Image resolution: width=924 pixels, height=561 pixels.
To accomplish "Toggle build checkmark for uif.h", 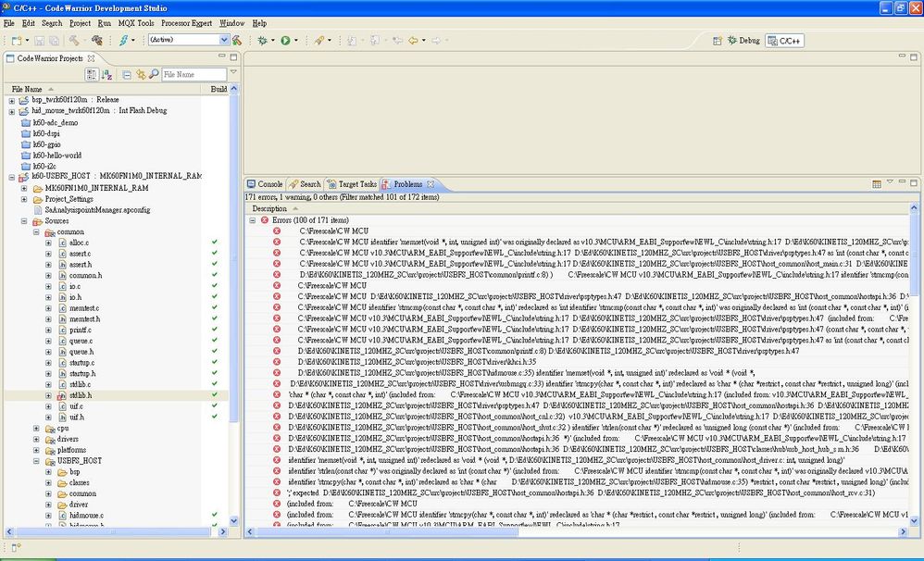I will (x=215, y=417).
